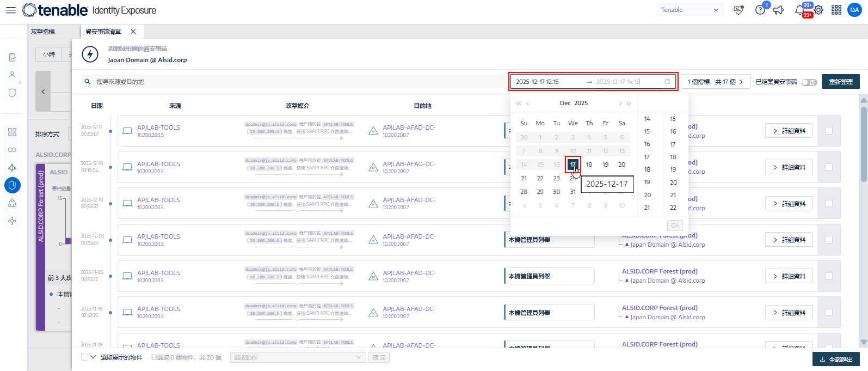The width and height of the screenshot is (868, 371).
Task: Click the notifications bell icon
Action: [799, 10]
